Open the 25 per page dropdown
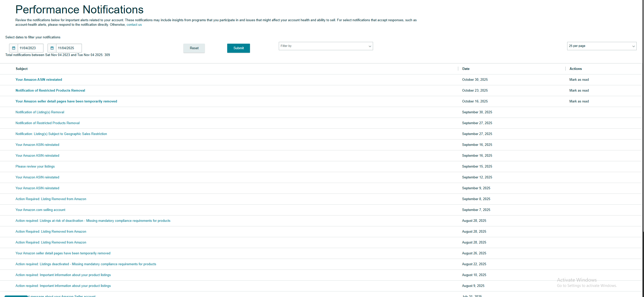 [x=602, y=46]
